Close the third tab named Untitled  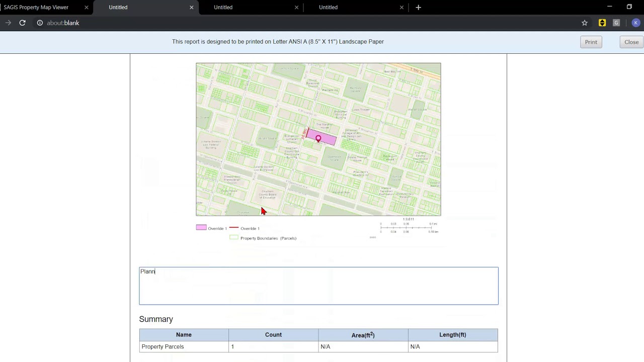[296, 7]
